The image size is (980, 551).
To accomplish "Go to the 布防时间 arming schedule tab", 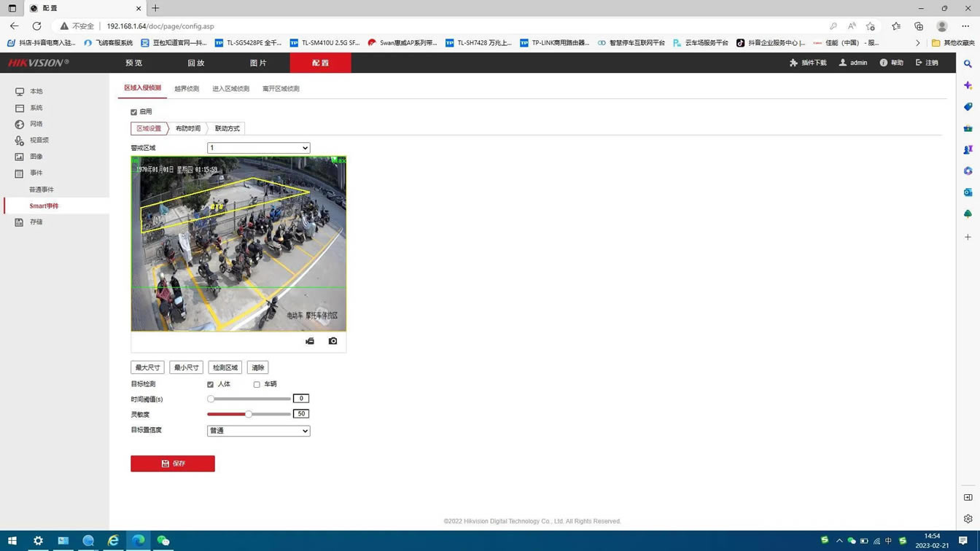I will tap(187, 128).
